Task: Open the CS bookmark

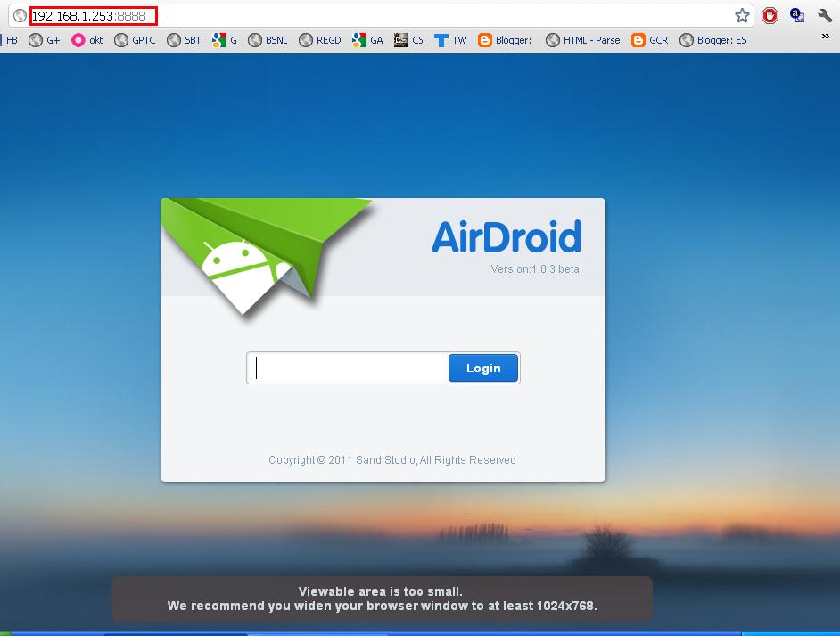Action: pyautogui.click(x=408, y=40)
